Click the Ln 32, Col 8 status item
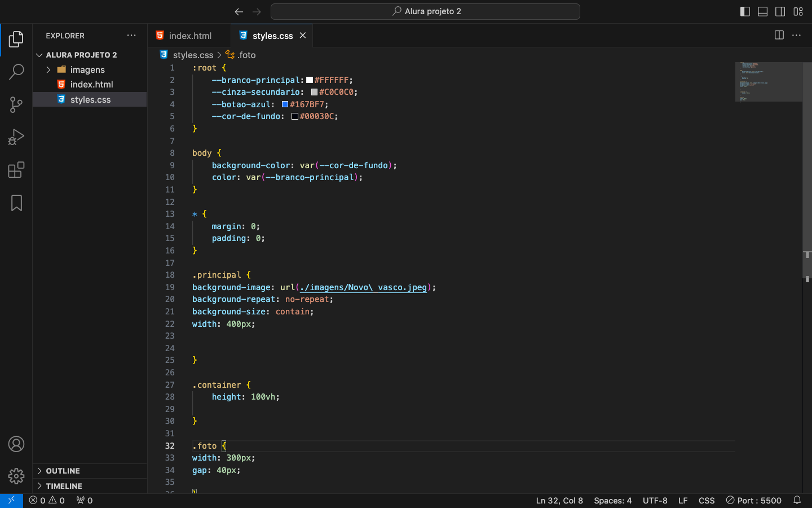This screenshot has width=812, height=508. tap(559, 501)
